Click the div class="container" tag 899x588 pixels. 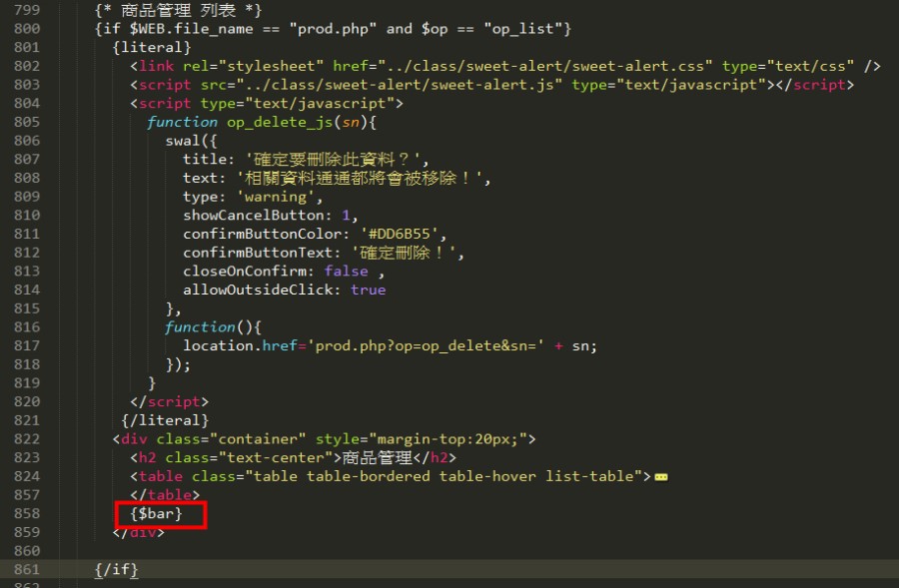324,439
